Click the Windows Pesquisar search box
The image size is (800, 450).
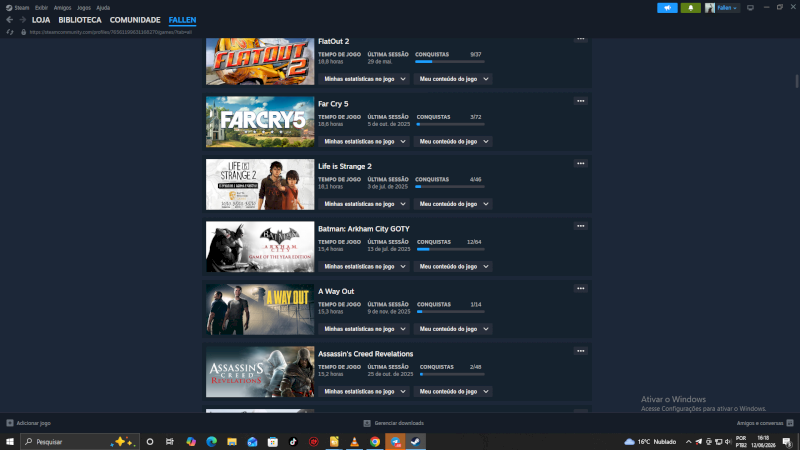pos(80,442)
